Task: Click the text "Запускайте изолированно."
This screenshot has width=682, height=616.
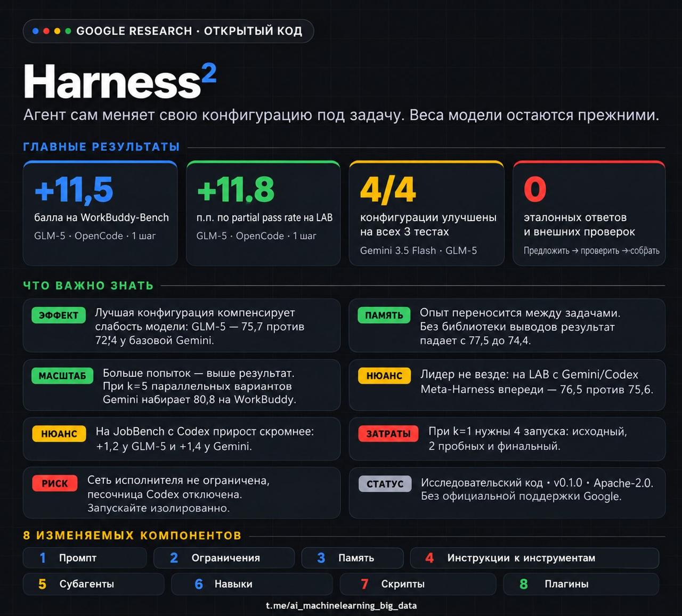Action: pyautogui.click(x=159, y=508)
